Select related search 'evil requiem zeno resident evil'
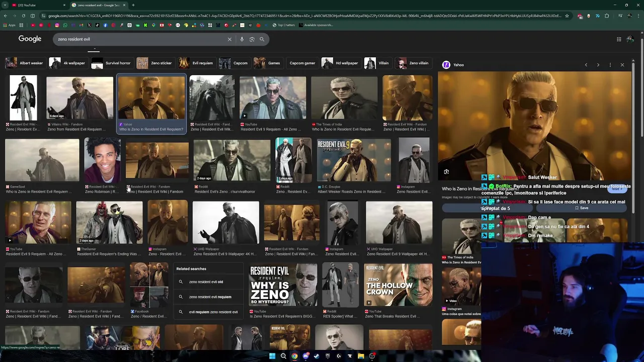The image size is (644, 362). (x=208, y=312)
